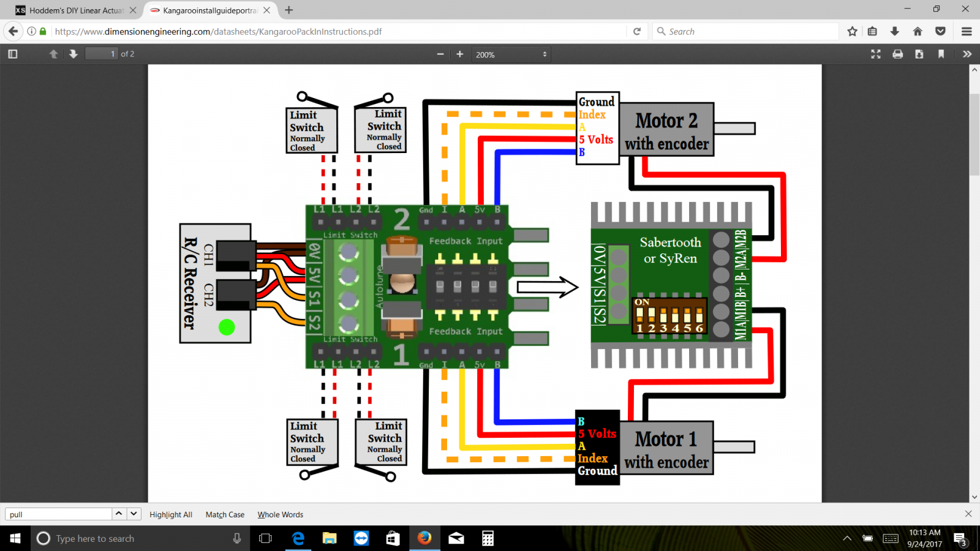Go back to previous page in browser
The height and width of the screenshot is (551, 980).
(x=13, y=31)
